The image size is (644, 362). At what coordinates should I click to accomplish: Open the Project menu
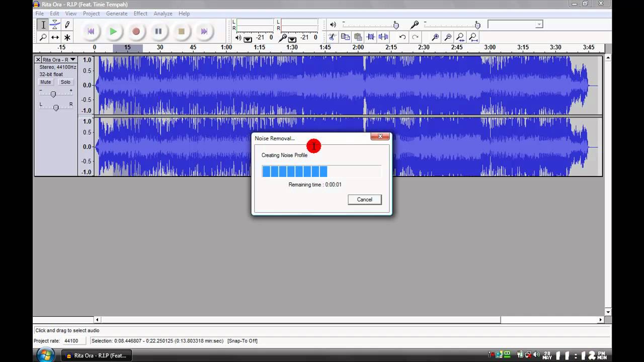click(91, 14)
